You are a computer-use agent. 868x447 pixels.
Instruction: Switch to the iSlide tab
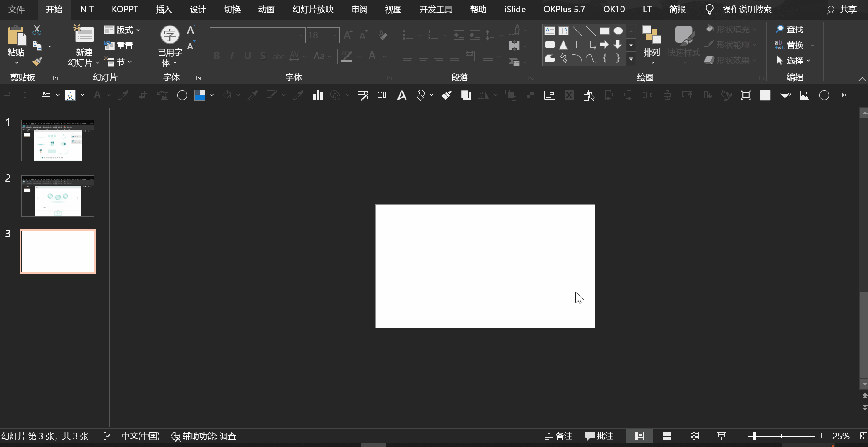tap(515, 10)
